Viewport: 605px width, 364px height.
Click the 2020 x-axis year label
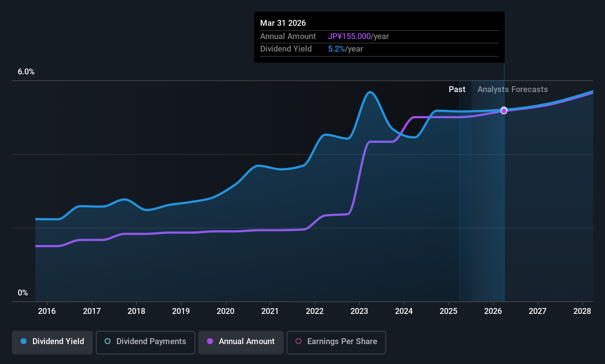point(225,311)
